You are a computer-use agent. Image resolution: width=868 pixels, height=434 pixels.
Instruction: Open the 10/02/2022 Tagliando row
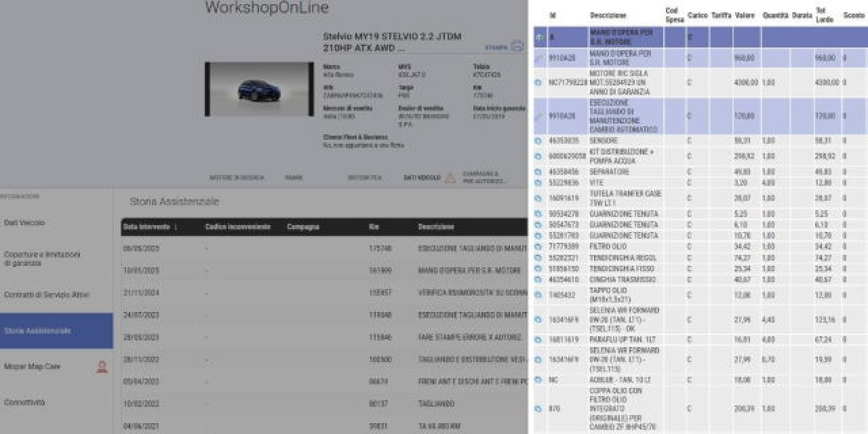point(324,404)
